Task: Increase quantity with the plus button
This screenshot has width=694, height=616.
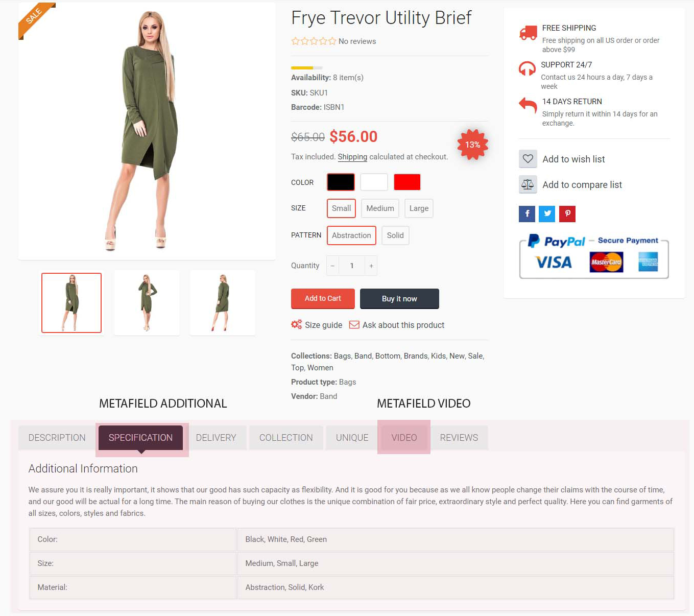Action: pyautogui.click(x=371, y=266)
